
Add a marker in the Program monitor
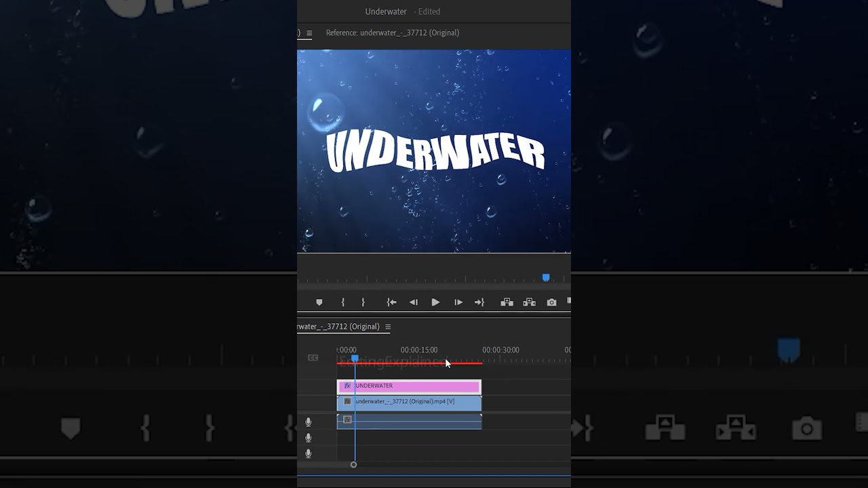pyautogui.click(x=319, y=302)
